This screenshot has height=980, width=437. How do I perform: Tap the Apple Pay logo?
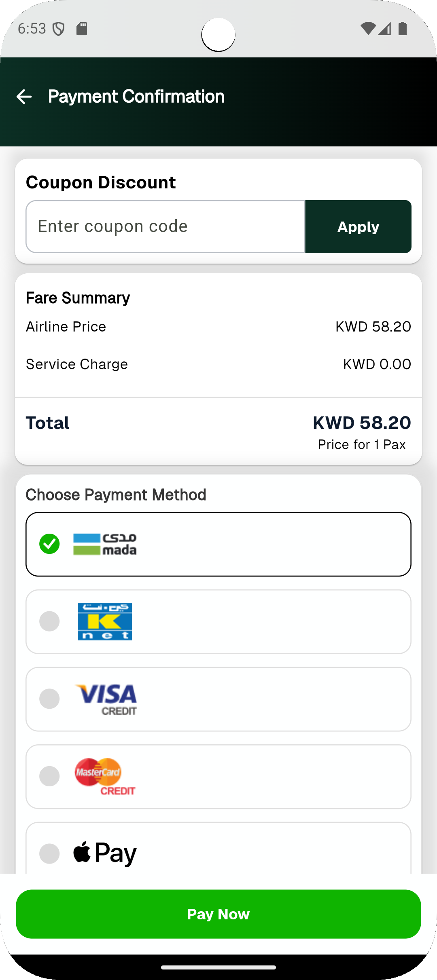click(105, 853)
